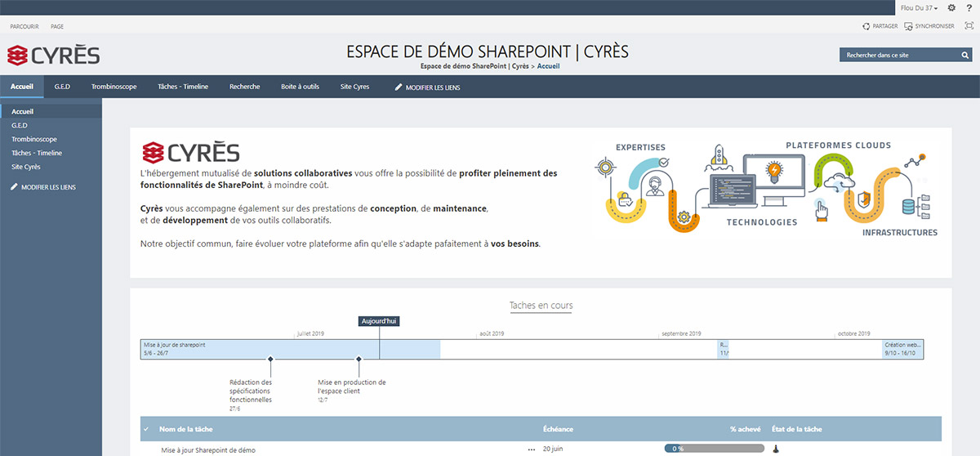Click the 20 juin due date cell
980x456 pixels.
tap(554, 449)
